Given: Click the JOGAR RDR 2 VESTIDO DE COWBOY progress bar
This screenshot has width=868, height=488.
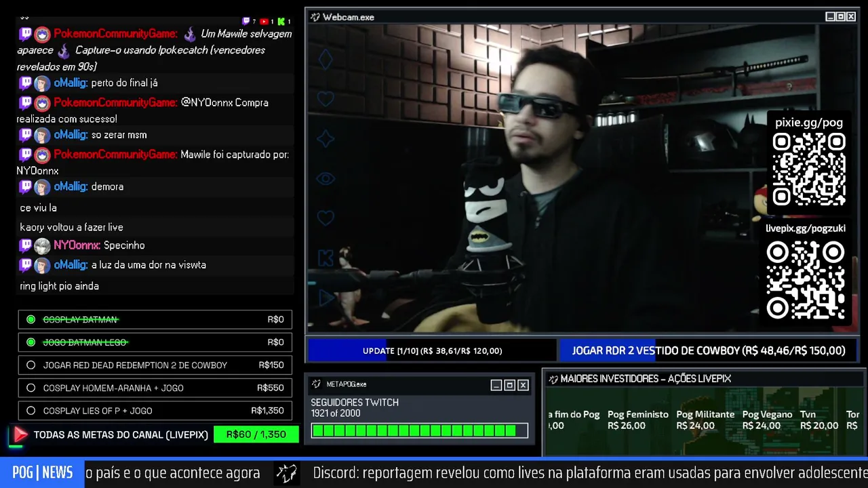Looking at the screenshot, I should 708,350.
